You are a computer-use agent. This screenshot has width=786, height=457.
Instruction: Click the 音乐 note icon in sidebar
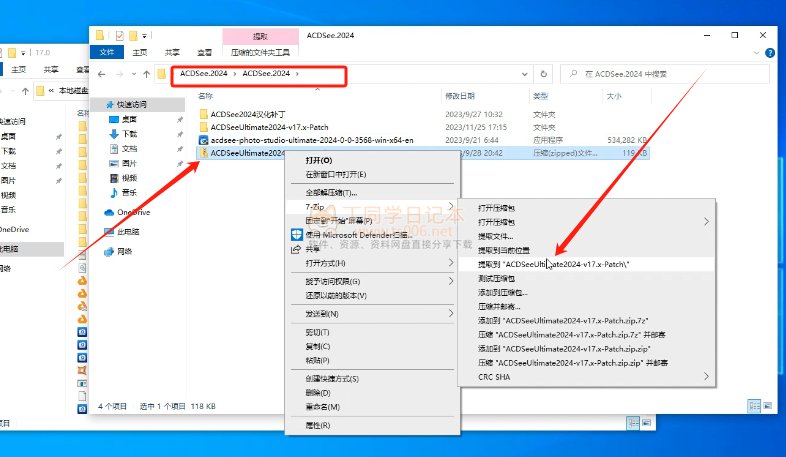114,192
